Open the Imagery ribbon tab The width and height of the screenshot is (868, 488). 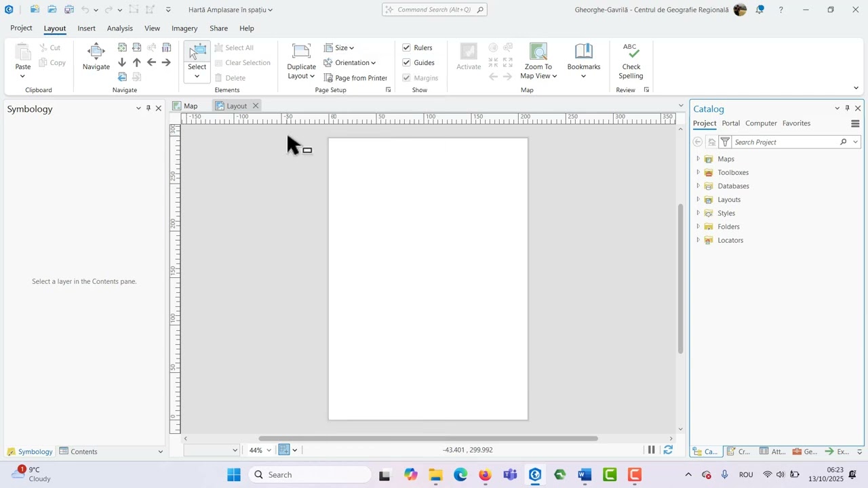(184, 28)
